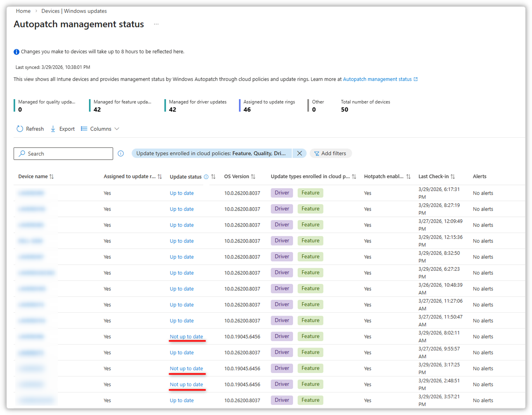Click info icon beside Update status header
The width and height of the screenshot is (532, 415).
tap(206, 177)
